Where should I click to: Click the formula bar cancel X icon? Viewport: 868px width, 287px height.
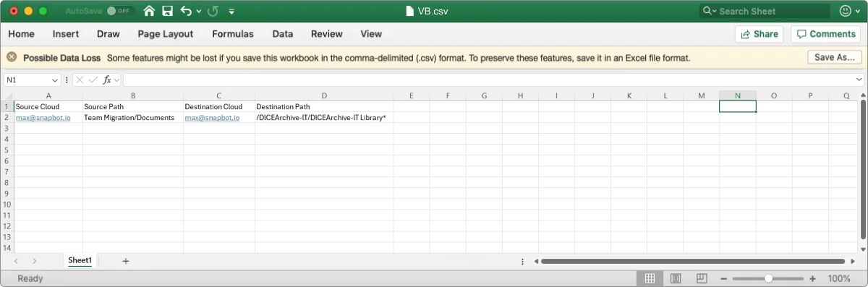coord(80,80)
